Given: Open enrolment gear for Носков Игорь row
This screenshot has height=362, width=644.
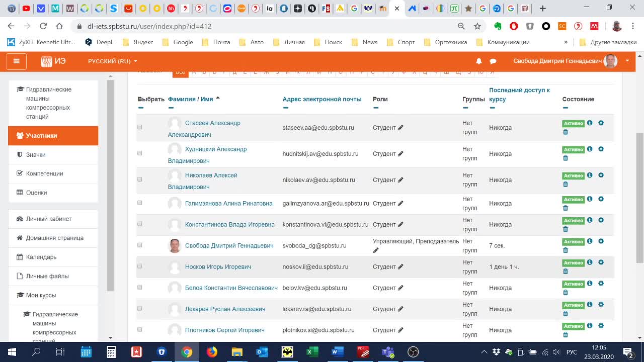Looking at the screenshot, I should pos(601,262).
